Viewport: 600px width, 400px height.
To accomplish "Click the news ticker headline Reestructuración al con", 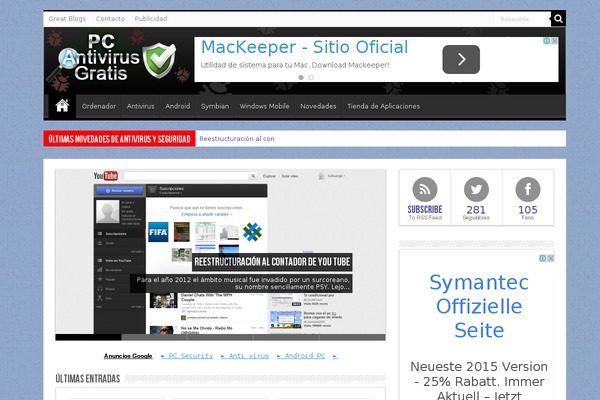I will (237, 139).
